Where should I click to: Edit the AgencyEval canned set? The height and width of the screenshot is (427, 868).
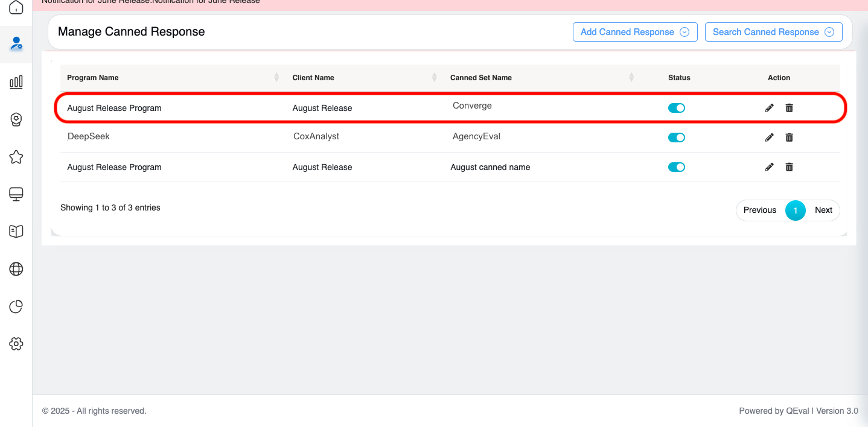pos(770,138)
